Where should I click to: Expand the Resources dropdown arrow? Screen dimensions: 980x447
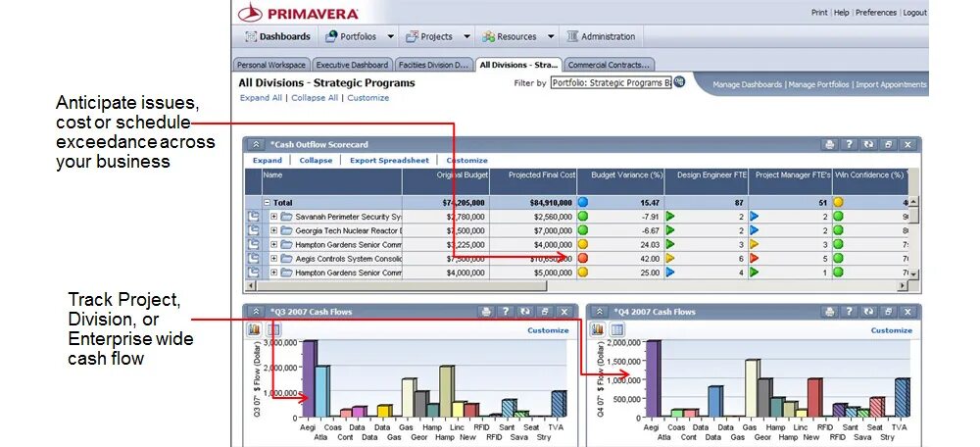tap(551, 37)
